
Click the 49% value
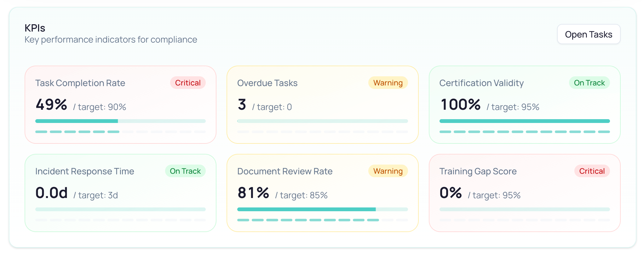click(x=51, y=105)
